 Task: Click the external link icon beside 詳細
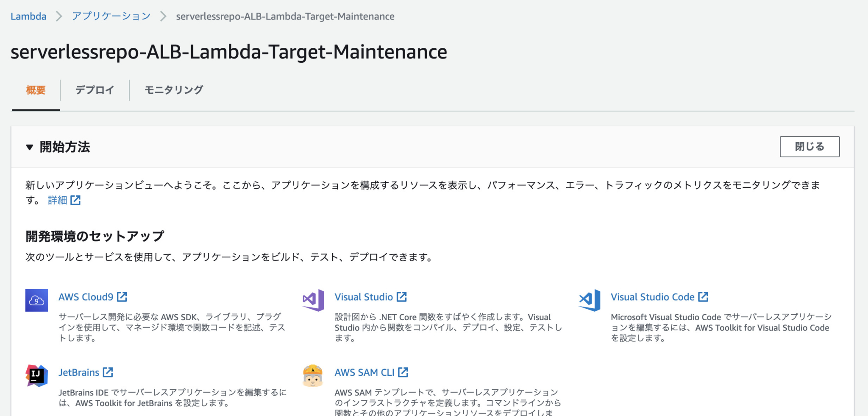click(76, 200)
